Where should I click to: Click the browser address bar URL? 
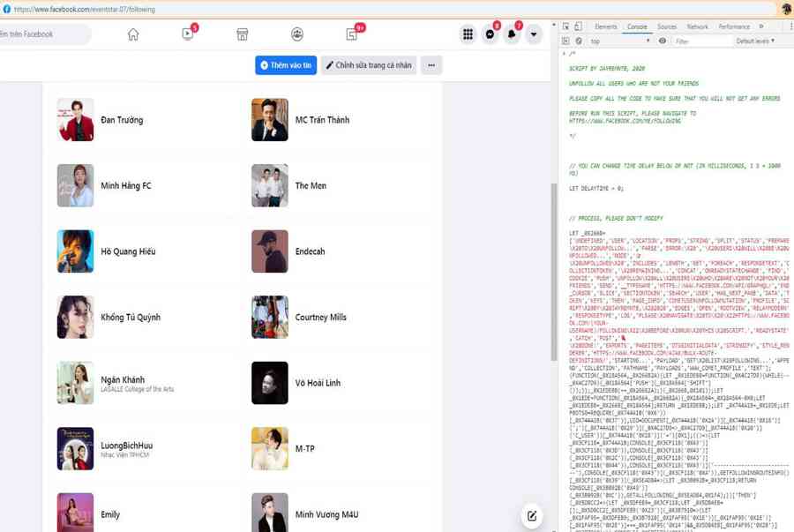pyautogui.click(x=85, y=9)
